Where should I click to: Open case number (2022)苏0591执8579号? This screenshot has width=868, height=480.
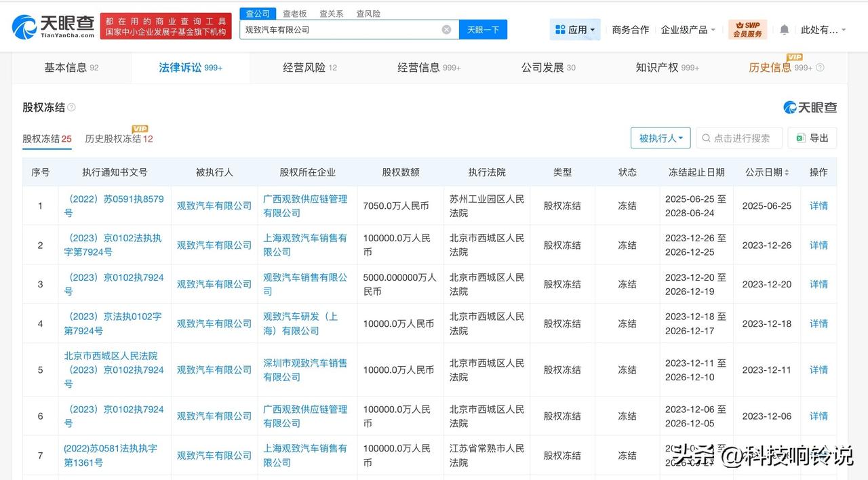coord(114,205)
